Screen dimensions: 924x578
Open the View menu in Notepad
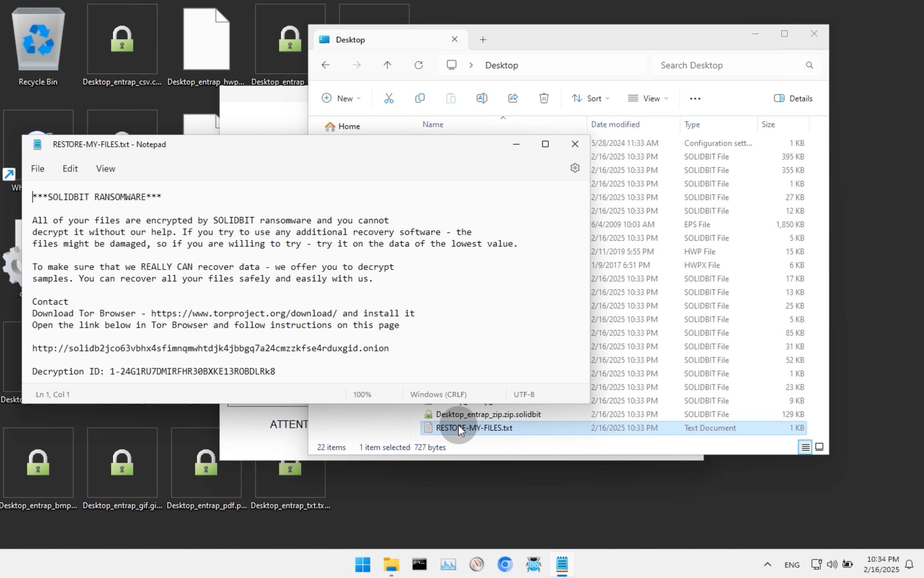coord(106,169)
